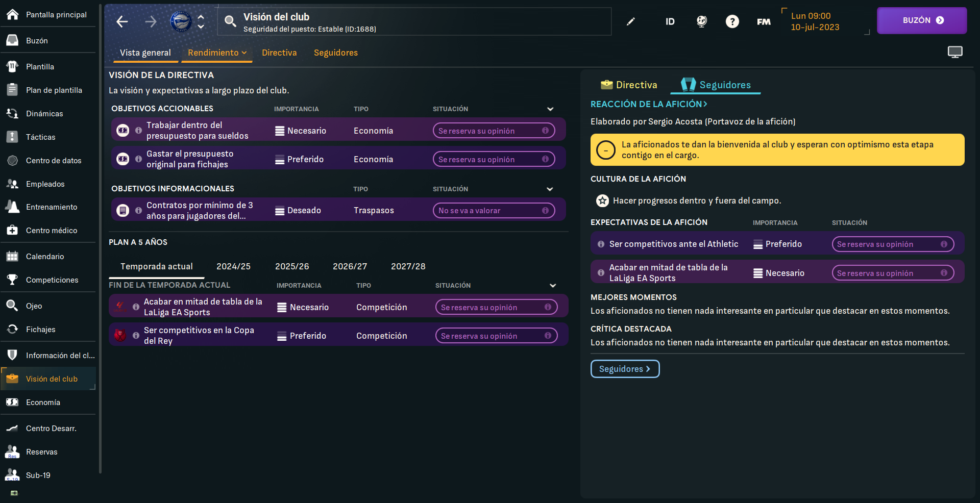The width and height of the screenshot is (980, 503).
Task: Open the FM menu
Action: [x=764, y=21]
